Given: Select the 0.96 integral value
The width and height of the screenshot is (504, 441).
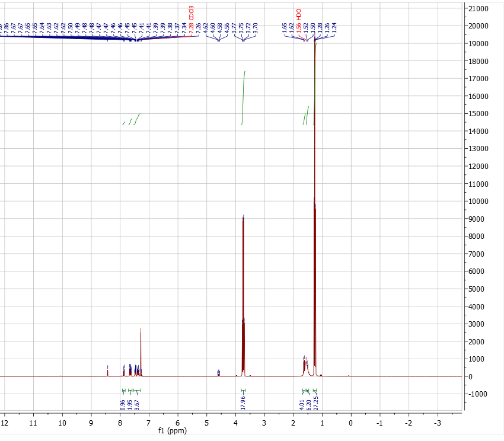Looking at the screenshot, I should point(123,404).
